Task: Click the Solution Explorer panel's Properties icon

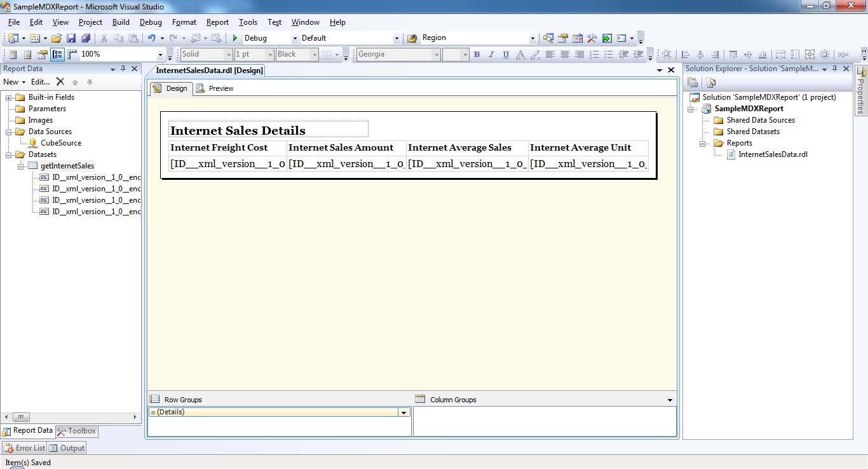Action: [693, 83]
